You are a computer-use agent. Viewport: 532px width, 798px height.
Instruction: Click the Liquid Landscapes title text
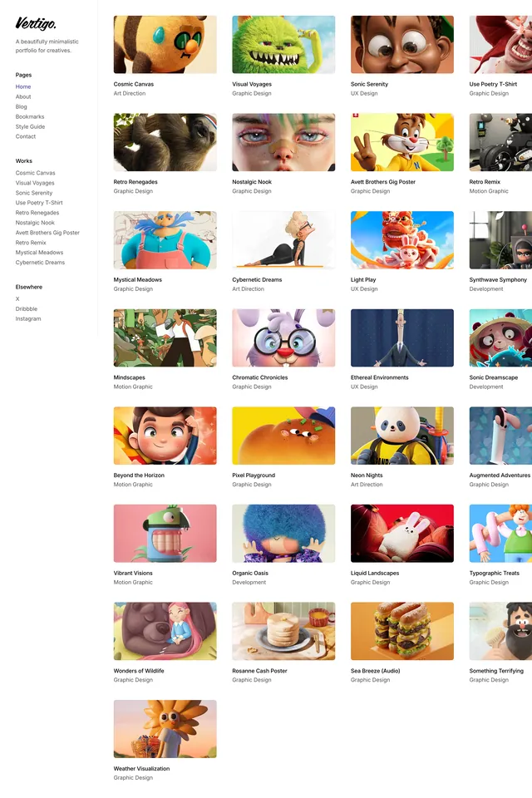(375, 573)
